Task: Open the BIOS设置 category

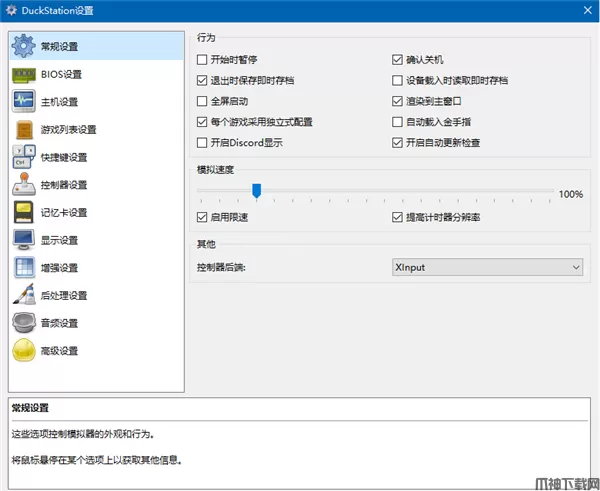Action: click(96, 74)
